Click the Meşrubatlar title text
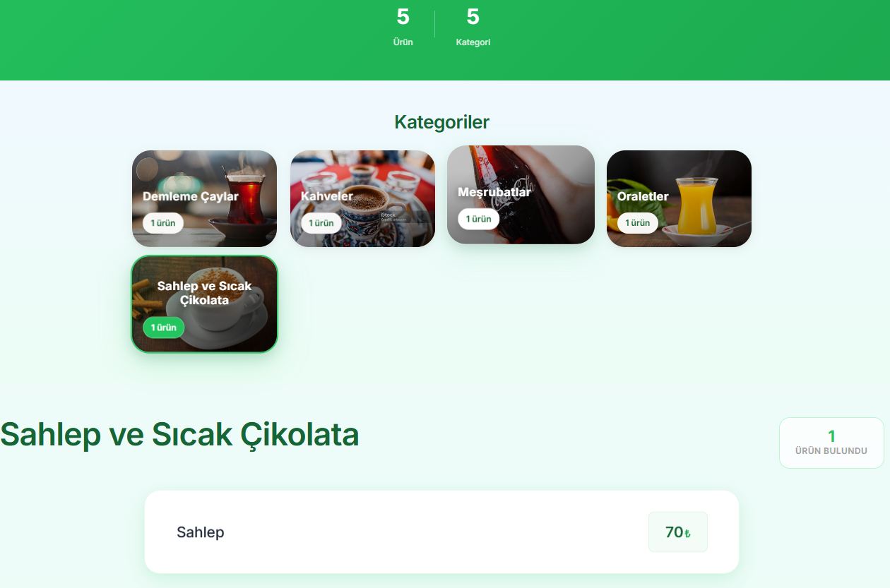This screenshot has height=588, width=890. [x=494, y=192]
